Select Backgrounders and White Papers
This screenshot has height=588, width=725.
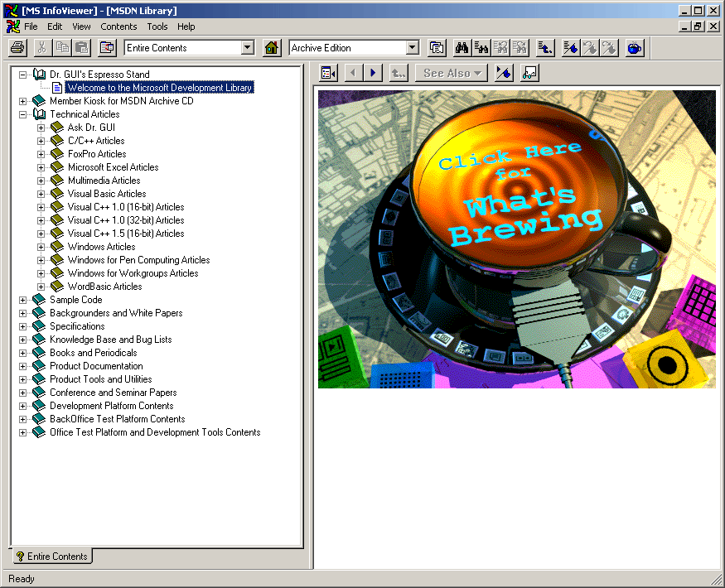pyautogui.click(x=116, y=313)
